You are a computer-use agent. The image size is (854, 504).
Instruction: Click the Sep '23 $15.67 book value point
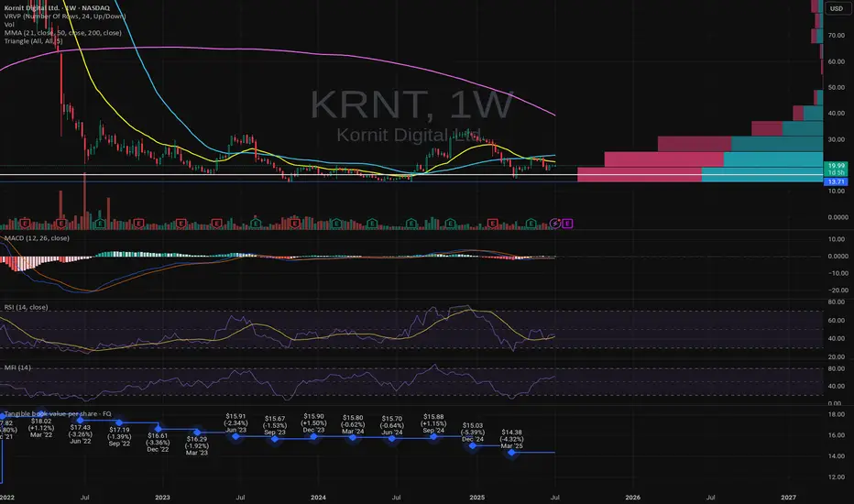point(275,439)
